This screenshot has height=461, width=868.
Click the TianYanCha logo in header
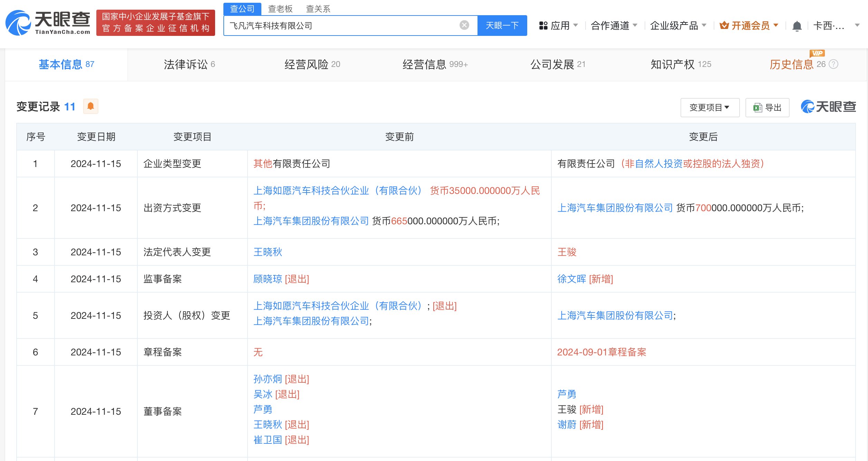(x=48, y=23)
